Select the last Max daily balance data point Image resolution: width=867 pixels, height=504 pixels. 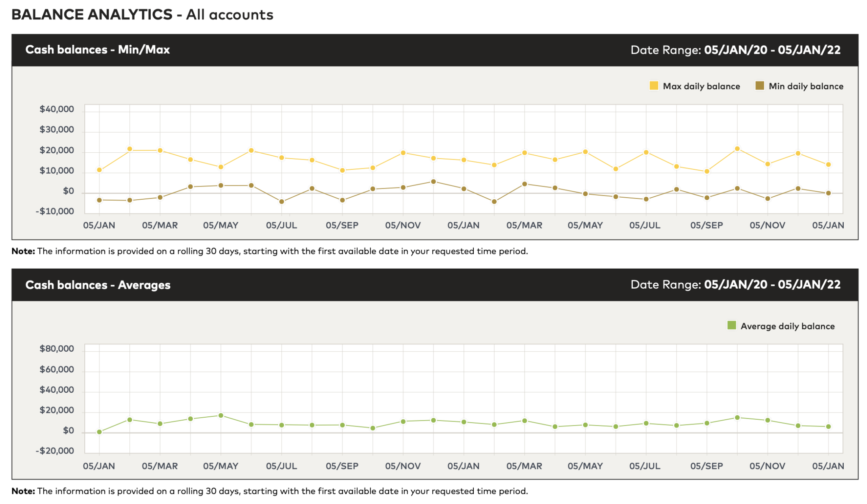point(828,165)
